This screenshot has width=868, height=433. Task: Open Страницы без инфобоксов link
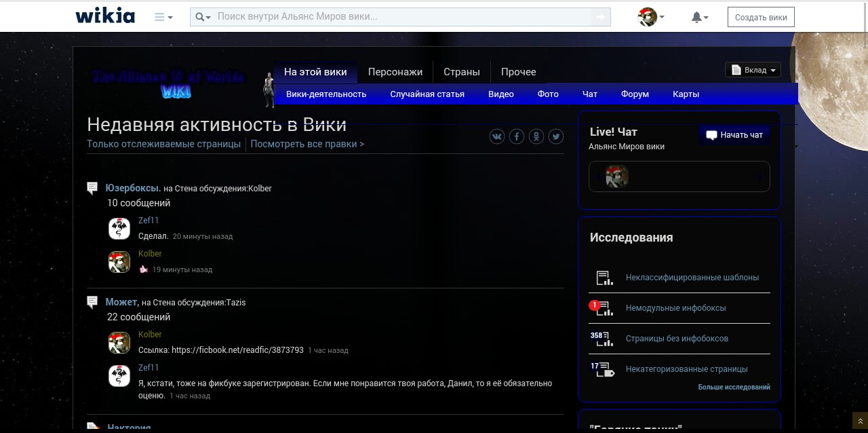(677, 339)
